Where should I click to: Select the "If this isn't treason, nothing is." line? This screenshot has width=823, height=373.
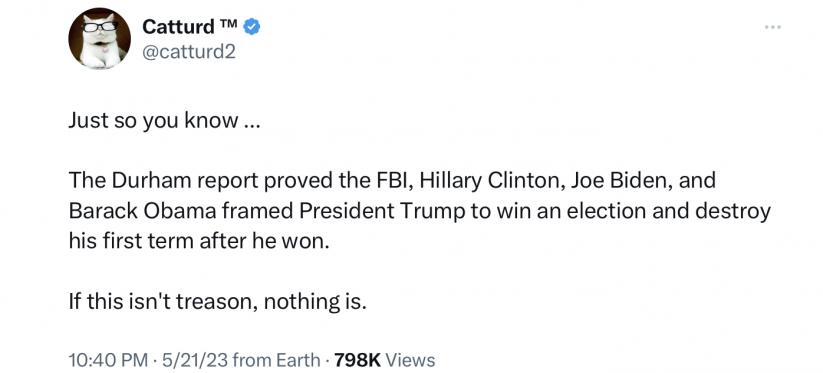click(217, 302)
